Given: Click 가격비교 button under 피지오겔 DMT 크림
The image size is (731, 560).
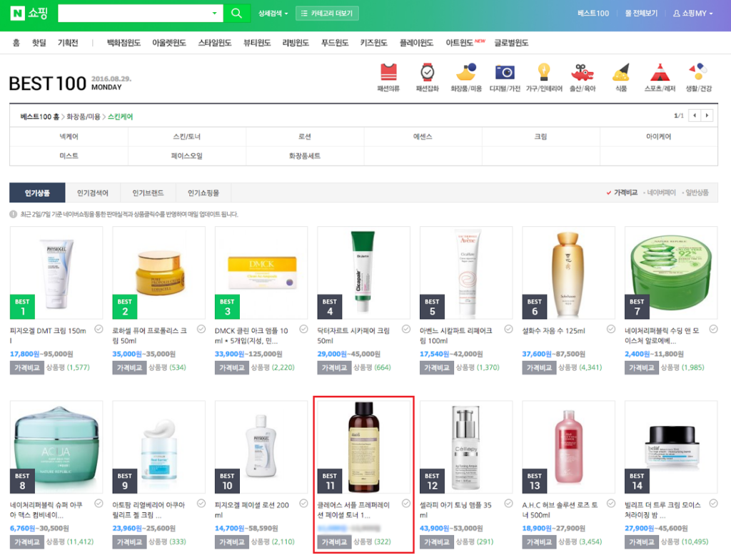Looking at the screenshot, I should coord(26,367).
